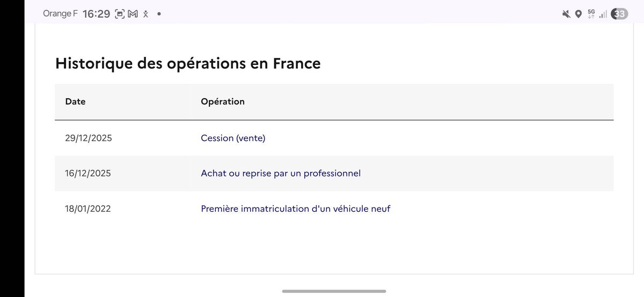
Task: Tap the screen capture notification icon
Action: [x=120, y=14]
